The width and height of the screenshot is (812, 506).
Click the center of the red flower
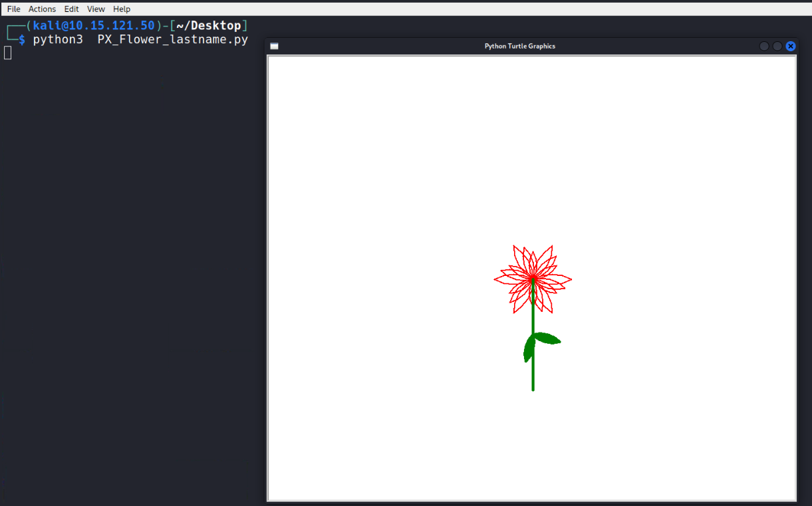(533, 280)
